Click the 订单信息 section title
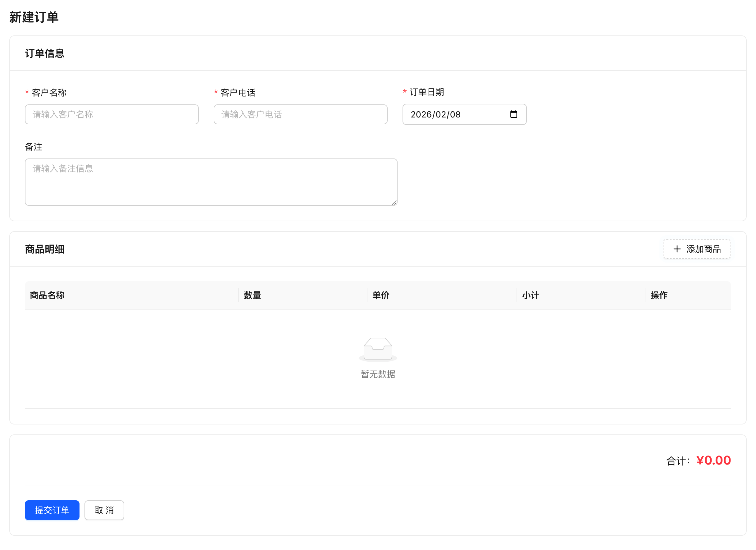This screenshot has width=756, height=550. click(45, 53)
